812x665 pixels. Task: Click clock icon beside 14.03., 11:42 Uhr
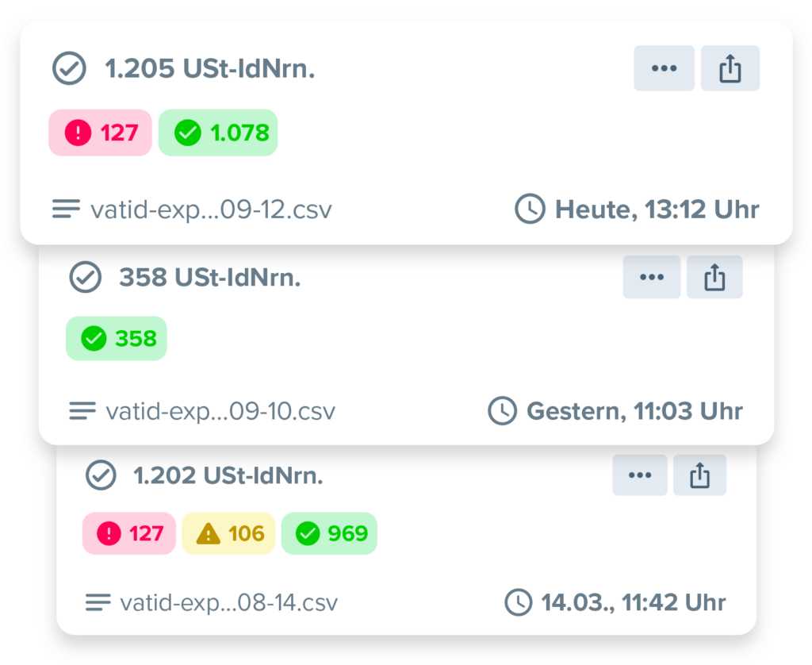pos(517,602)
